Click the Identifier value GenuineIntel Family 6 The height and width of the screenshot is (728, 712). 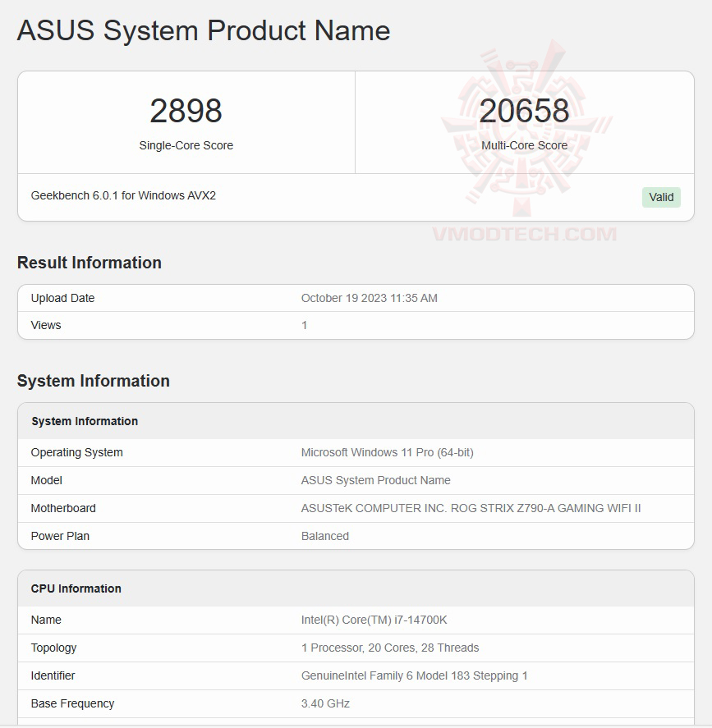[x=414, y=675]
